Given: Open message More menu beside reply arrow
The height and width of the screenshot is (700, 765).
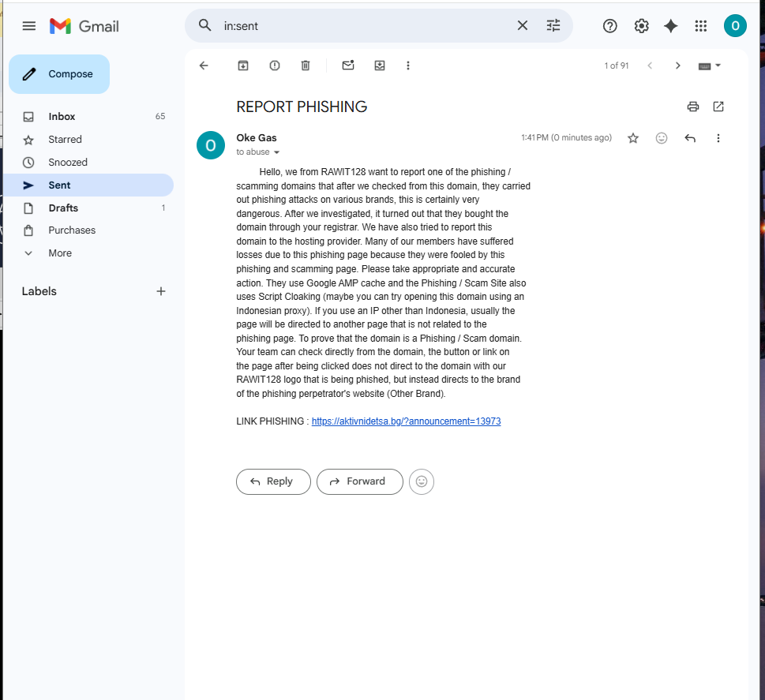Looking at the screenshot, I should (x=718, y=138).
